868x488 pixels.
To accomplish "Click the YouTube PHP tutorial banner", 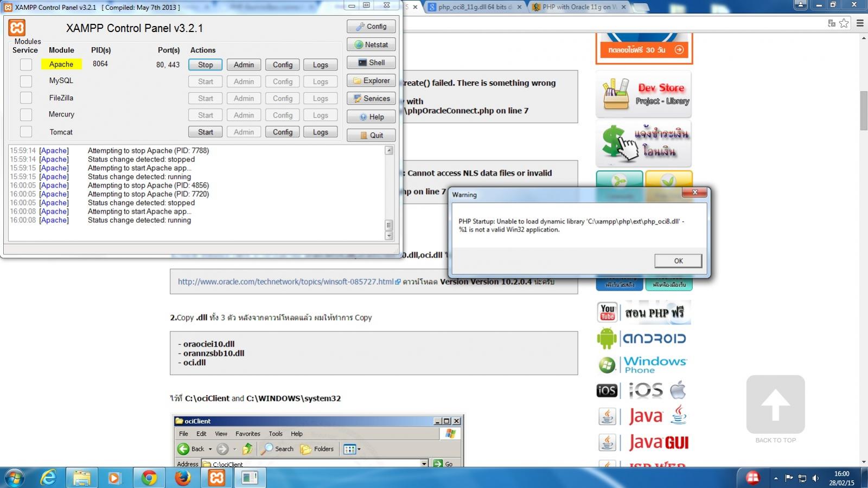I will point(644,312).
